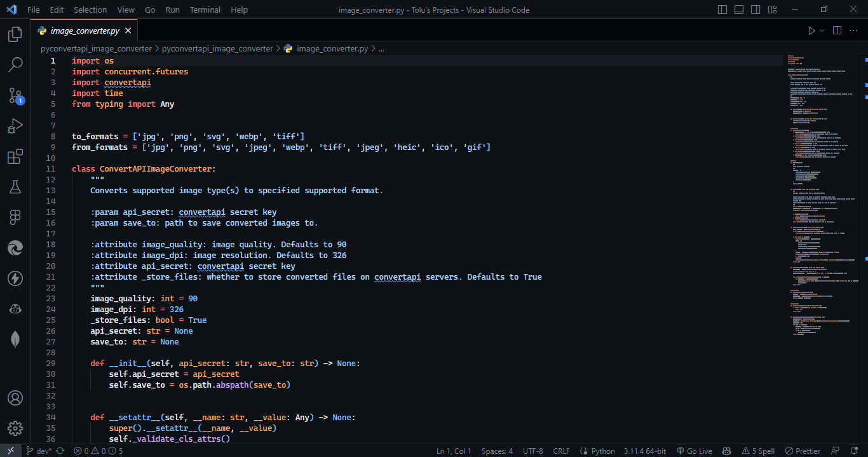868x457 pixels.
Task: Change indentation from Spaces: 4
Action: 497,451
